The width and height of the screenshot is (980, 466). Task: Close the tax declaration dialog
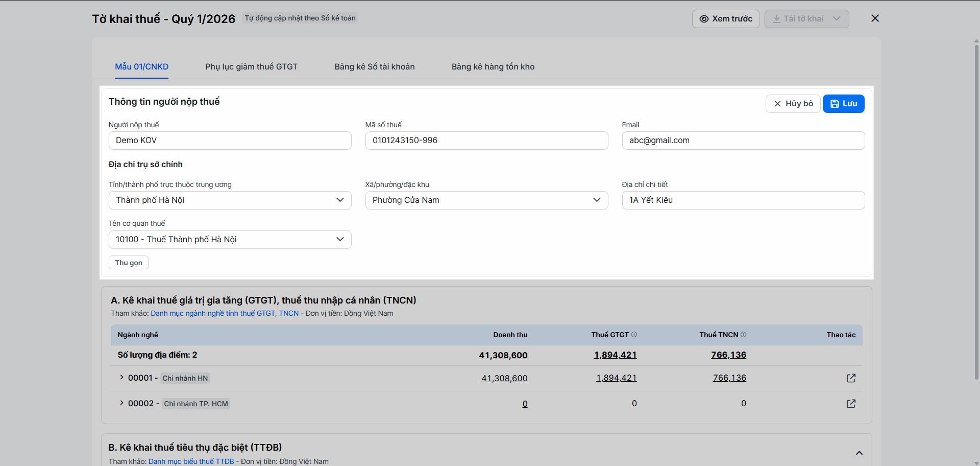[875, 18]
